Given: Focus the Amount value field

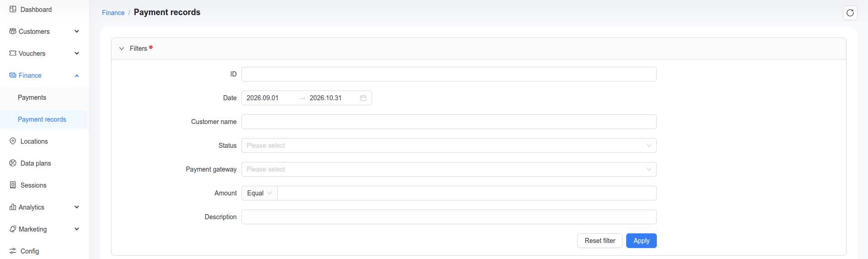Looking at the screenshot, I should coord(467,193).
